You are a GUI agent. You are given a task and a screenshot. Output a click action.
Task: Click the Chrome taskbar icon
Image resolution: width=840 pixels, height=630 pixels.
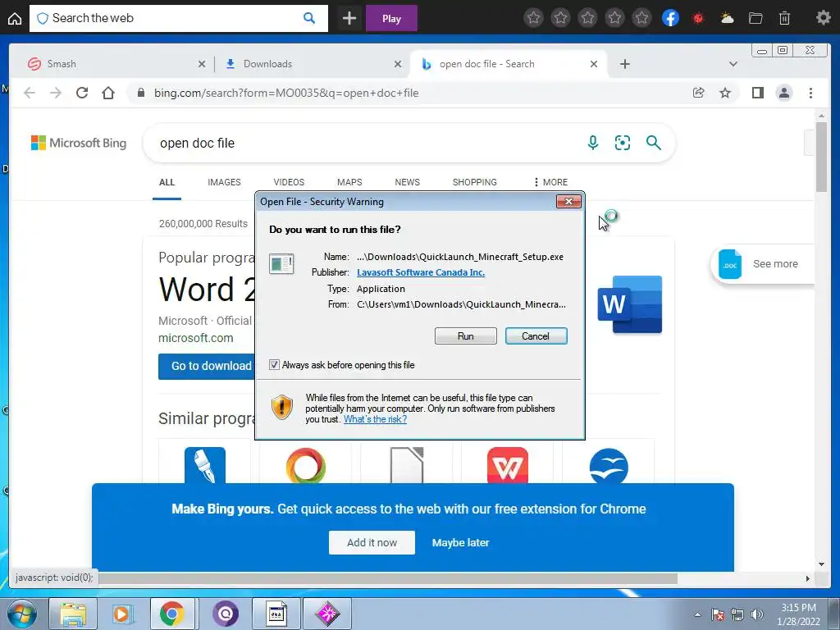click(x=171, y=614)
